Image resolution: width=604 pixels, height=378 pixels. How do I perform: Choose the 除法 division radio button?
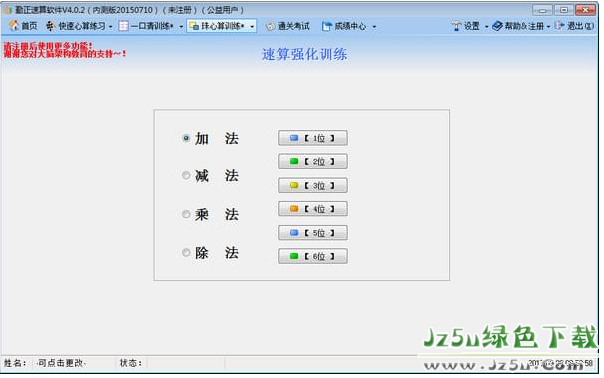186,252
